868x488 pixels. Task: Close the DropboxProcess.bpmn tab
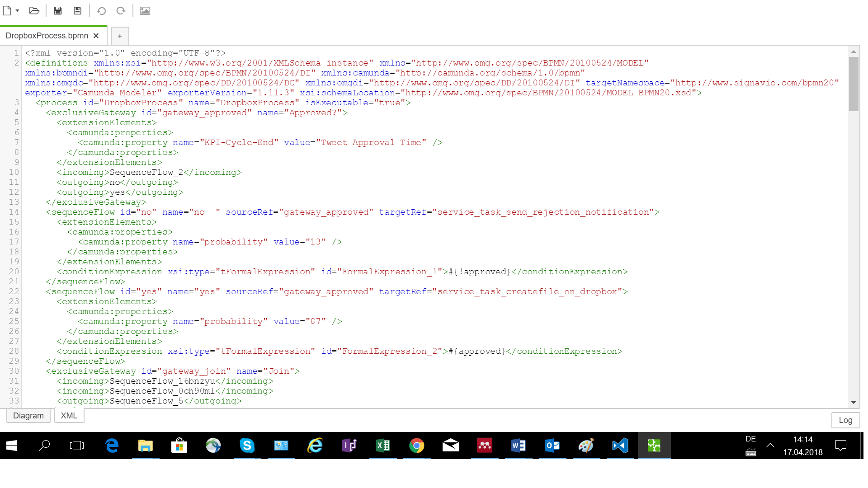96,36
